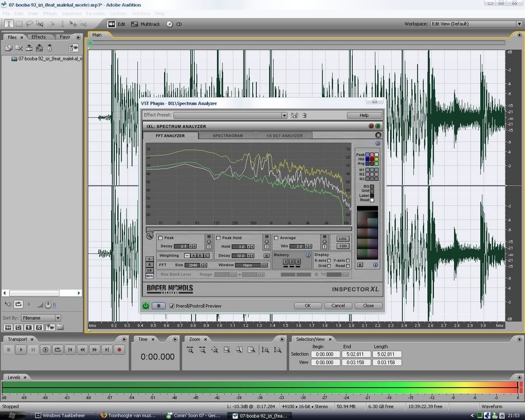The width and height of the screenshot is (525, 420).
Task: Click the Play button in Transport panel
Action: [21, 350]
